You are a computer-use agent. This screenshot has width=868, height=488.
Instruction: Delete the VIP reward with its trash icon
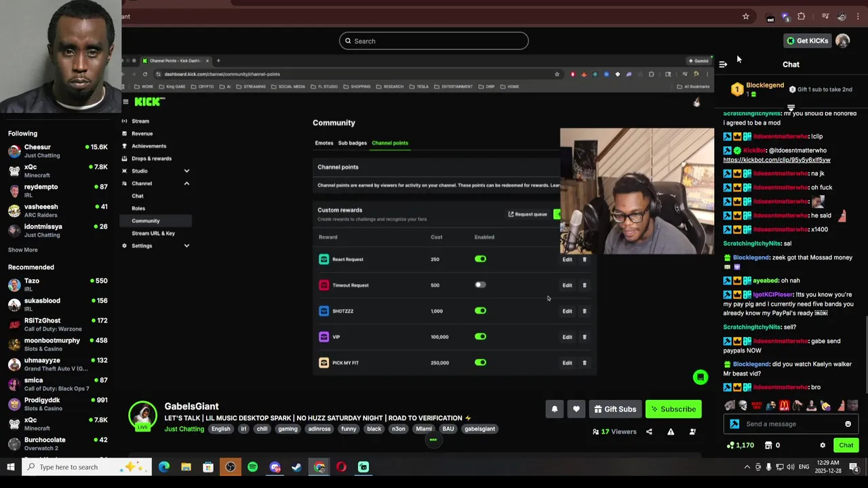(585, 337)
